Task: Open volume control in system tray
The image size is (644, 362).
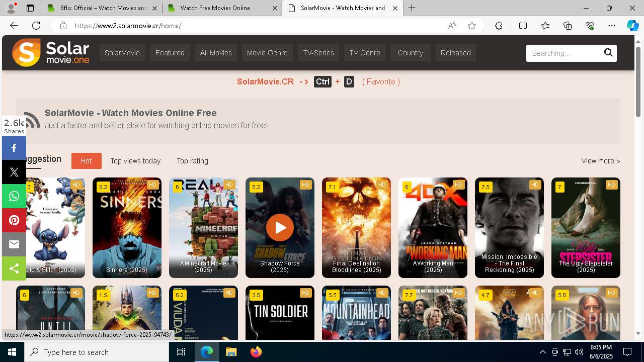Action: pyautogui.click(x=579, y=352)
